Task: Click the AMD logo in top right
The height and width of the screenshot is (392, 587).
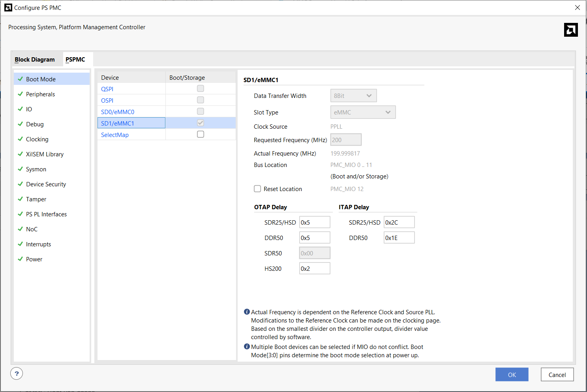Action: (x=570, y=30)
